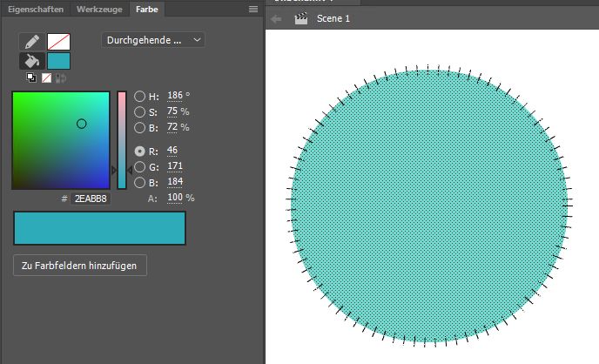Select the H hue radio button

click(x=140, y=97)
